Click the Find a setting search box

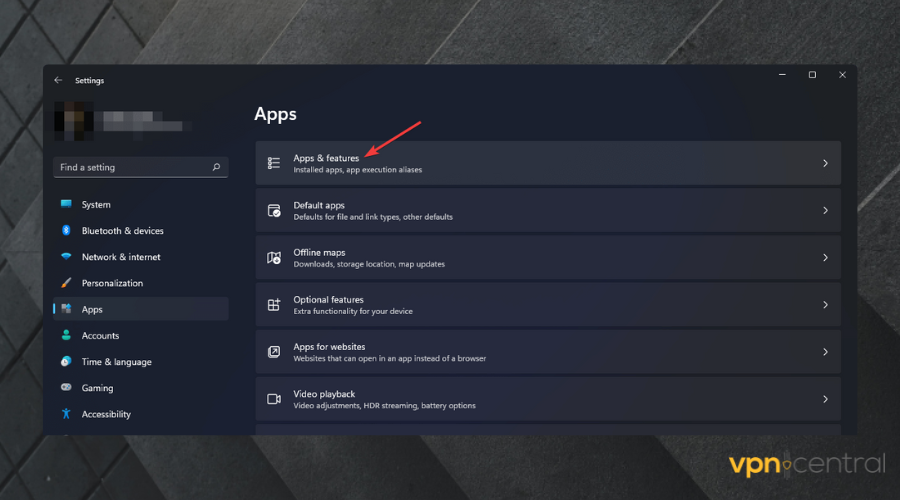tap(130, 168)
